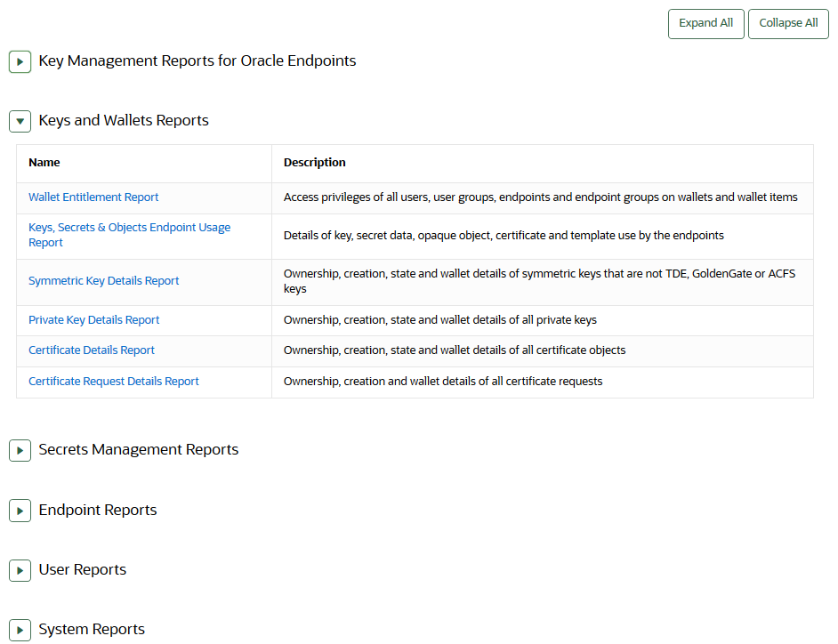Click the Name column header
This screenshot has height=644, width=838.
point(44,163)
